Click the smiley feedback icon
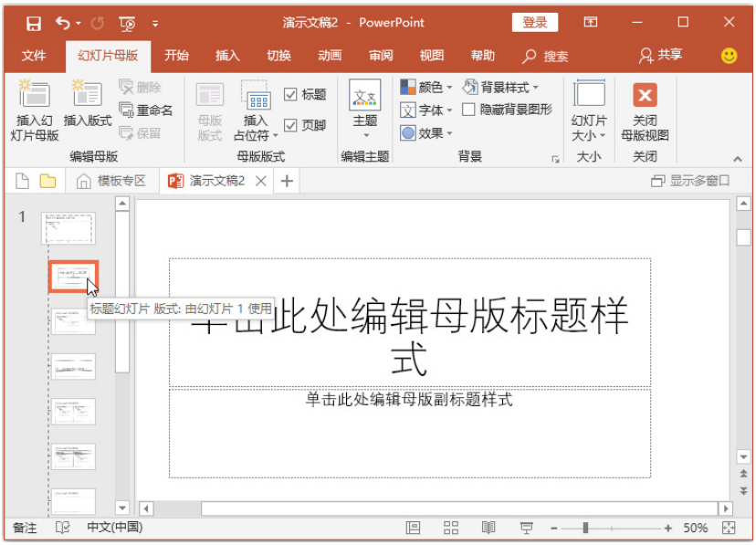Screen dimensions: 756x545 tap(729, 56)
